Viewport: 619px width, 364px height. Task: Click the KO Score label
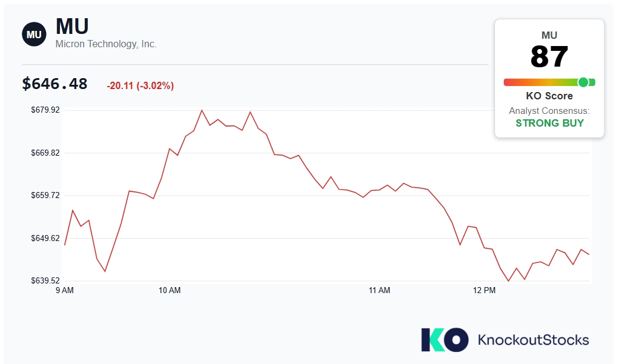(x=549, y=96)
